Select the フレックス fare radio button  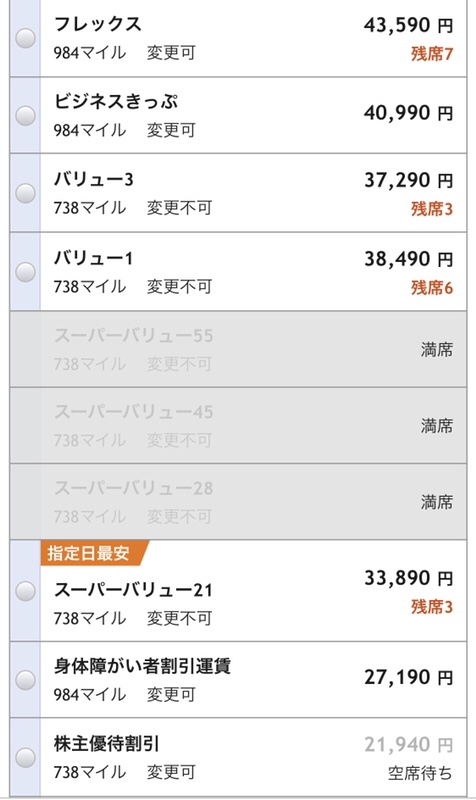[25, 38]
